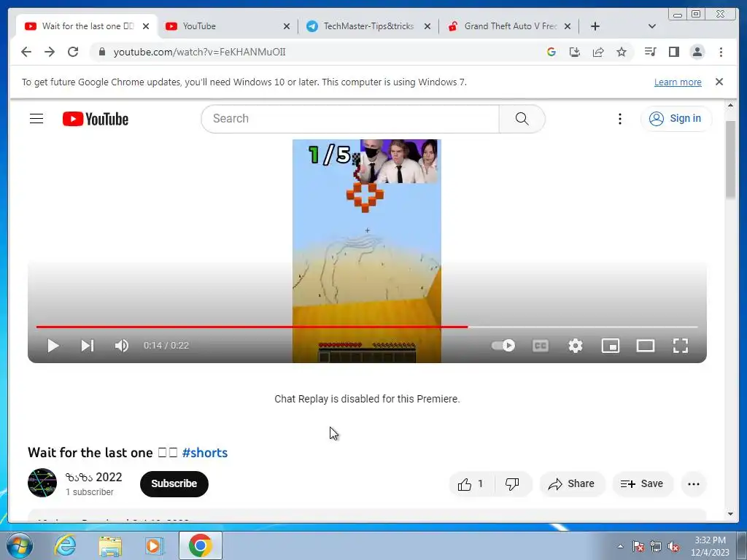Dismiss the Chrome update info bar
Screen dimensions: 747x560
point(719,82)
